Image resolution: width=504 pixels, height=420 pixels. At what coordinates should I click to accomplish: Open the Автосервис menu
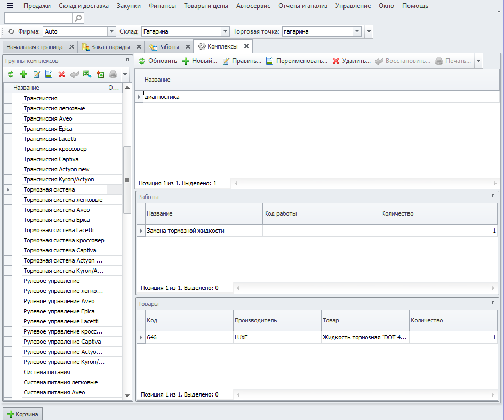[253, 6]
